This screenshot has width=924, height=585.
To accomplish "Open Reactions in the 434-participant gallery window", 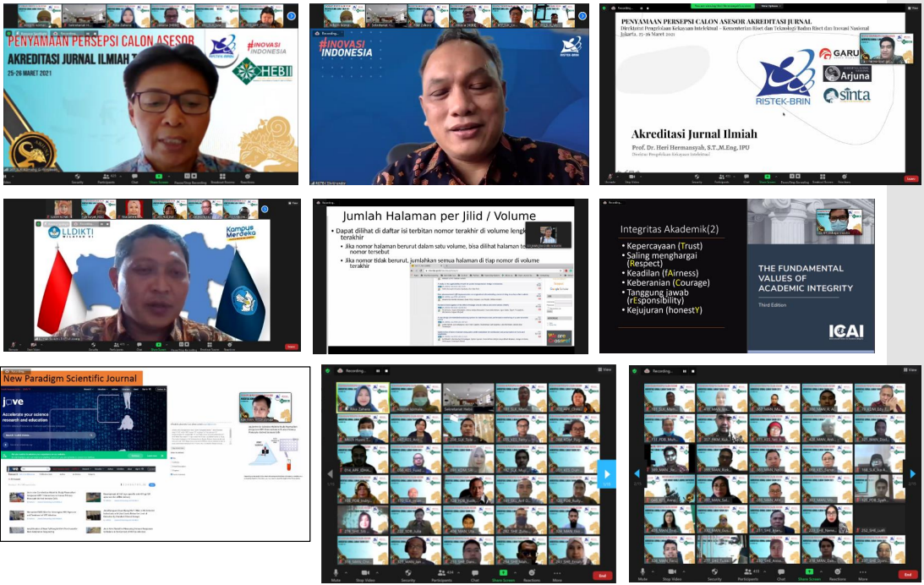I will tap(532, 574).
